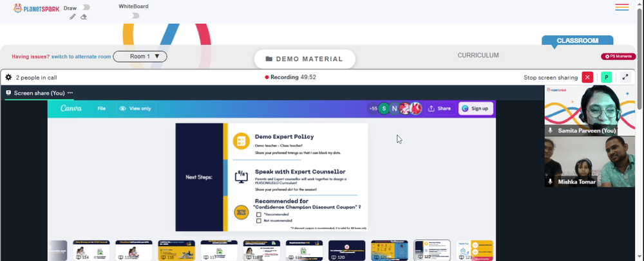This screenshot has height=261, width=644.
Task: Open slide 115 thumbnail
Action: pos(134,250)
